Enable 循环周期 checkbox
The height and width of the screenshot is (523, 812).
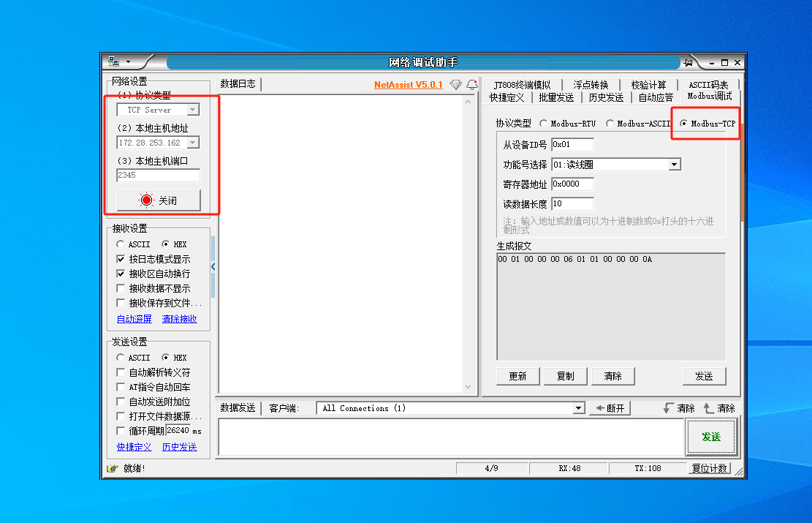(x=121, y=431)
